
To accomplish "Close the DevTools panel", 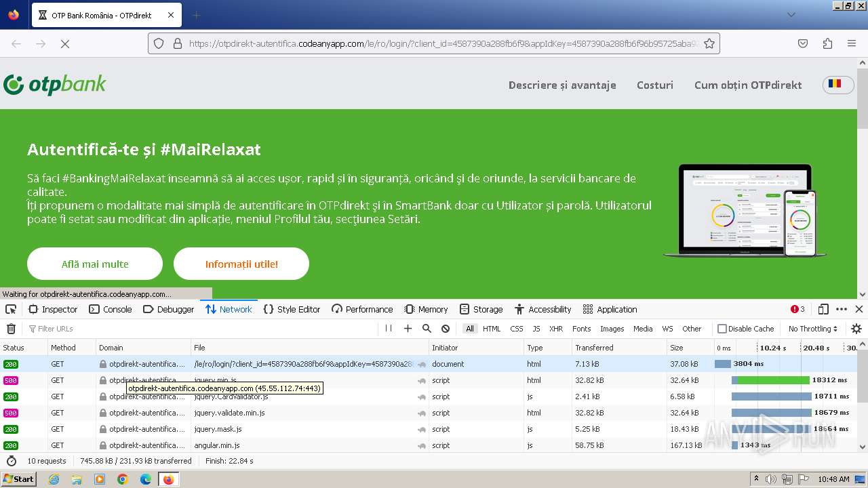I will tap(859, 309).
